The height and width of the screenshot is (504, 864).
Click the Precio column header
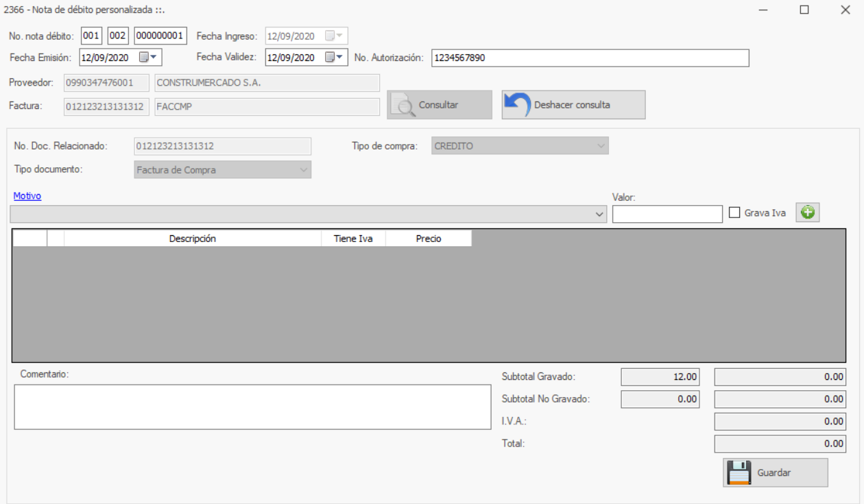point(429,239)
